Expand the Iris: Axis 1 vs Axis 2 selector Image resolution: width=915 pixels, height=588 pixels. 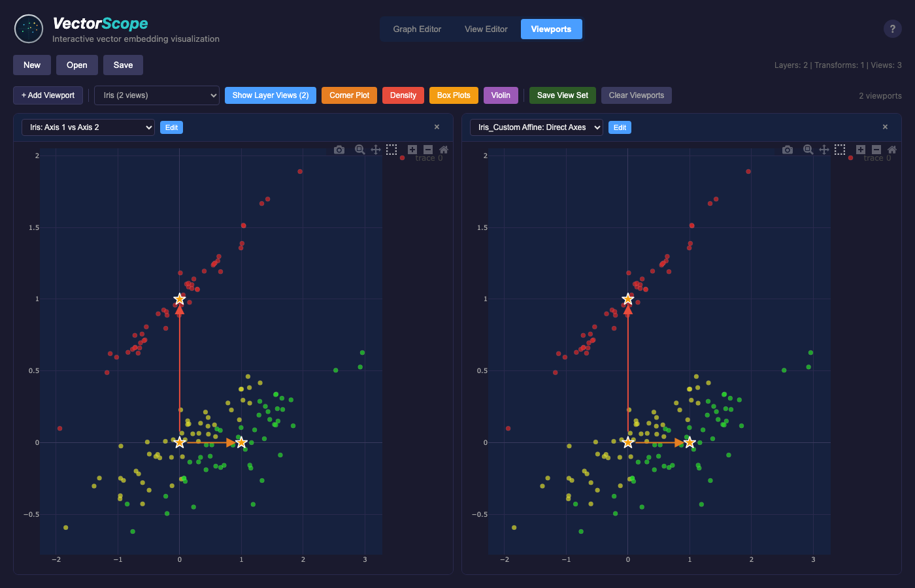88,127
